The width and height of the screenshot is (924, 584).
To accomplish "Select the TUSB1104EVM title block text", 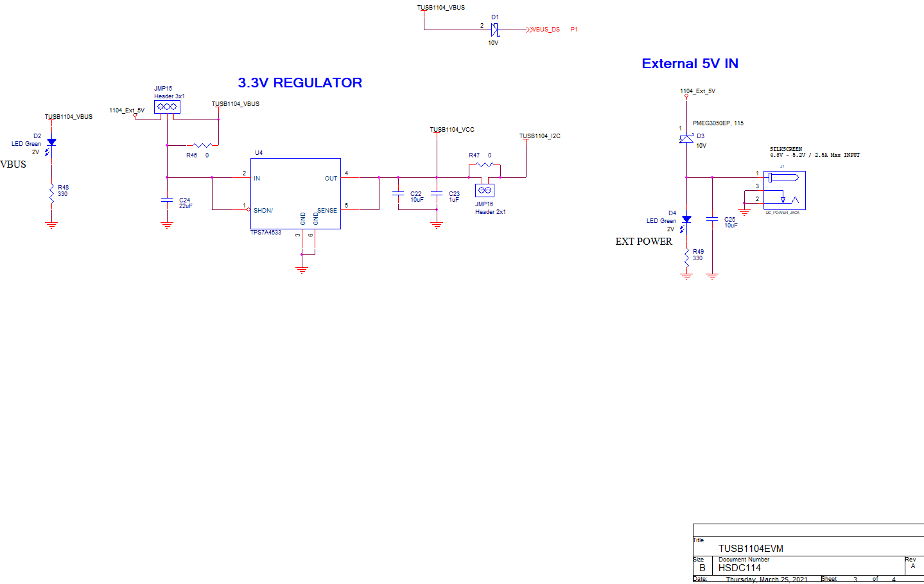I will click(750, 549).
